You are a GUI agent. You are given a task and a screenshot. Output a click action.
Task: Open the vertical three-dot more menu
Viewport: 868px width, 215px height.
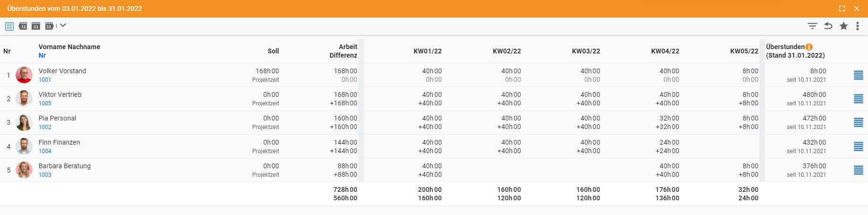858,26
